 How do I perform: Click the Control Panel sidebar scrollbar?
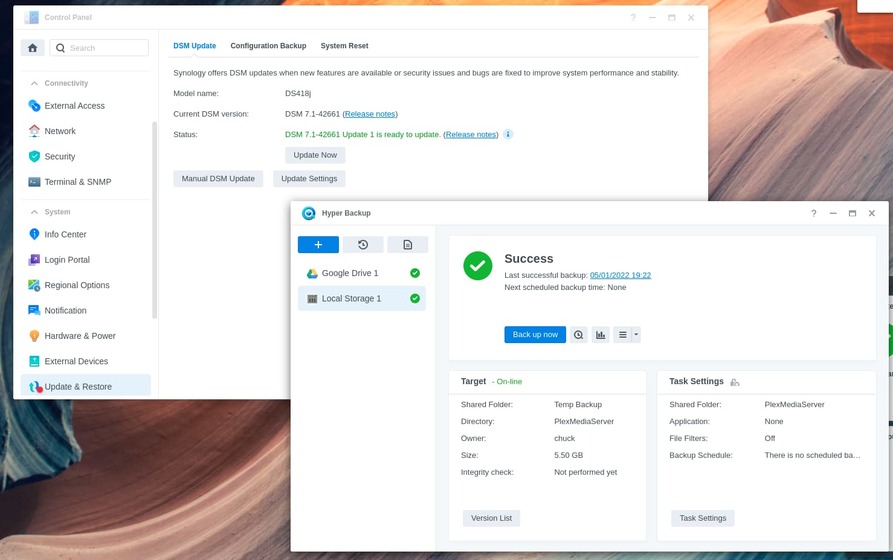point(154,220)
